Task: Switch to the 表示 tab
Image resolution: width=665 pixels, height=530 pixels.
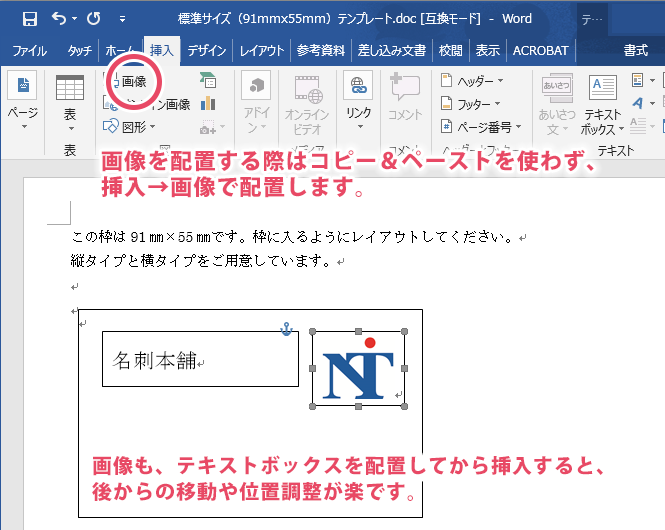Action: pyautogui.click(x=487, y=51)
